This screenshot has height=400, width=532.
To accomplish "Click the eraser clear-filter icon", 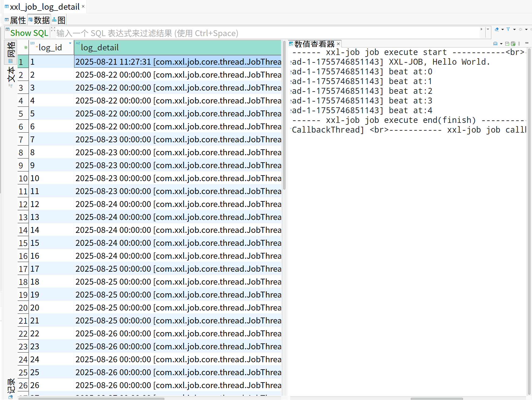I will [x=497, y=29].
